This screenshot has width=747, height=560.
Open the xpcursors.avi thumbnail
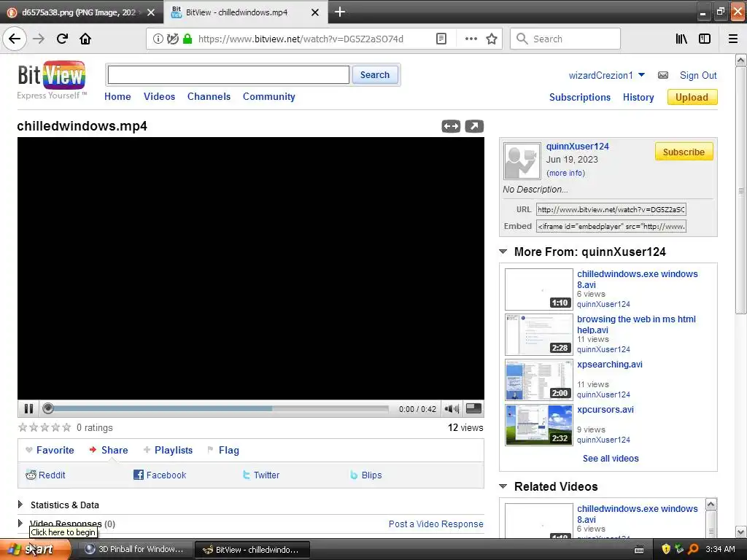click(539, 425)
